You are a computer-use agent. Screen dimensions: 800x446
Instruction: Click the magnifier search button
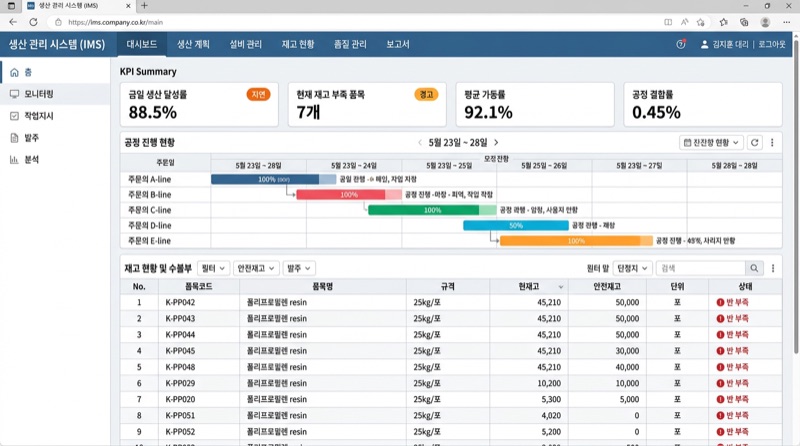click(x=754, y=268)
